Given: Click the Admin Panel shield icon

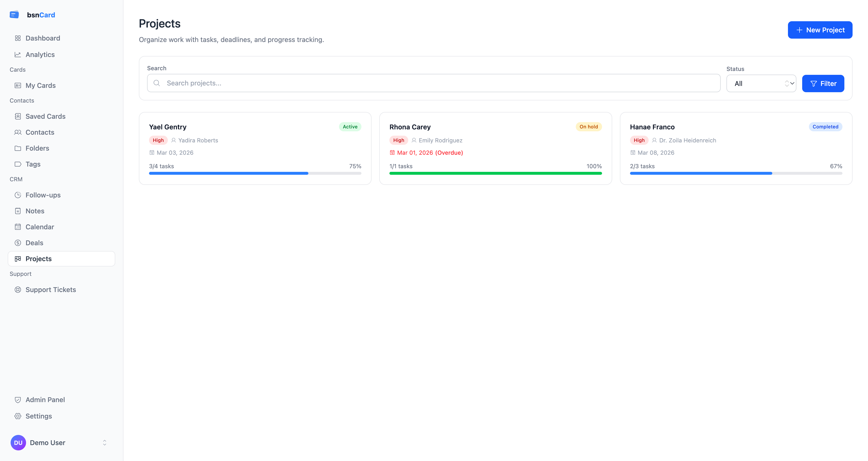Looking at the screenshot, I should click(x=18, y=400).
